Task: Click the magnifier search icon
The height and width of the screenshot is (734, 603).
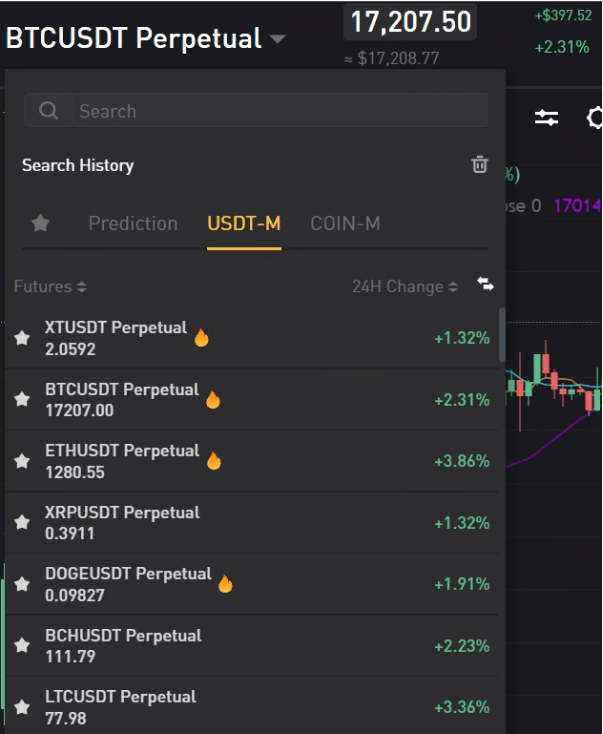Action: pos(48,111)
